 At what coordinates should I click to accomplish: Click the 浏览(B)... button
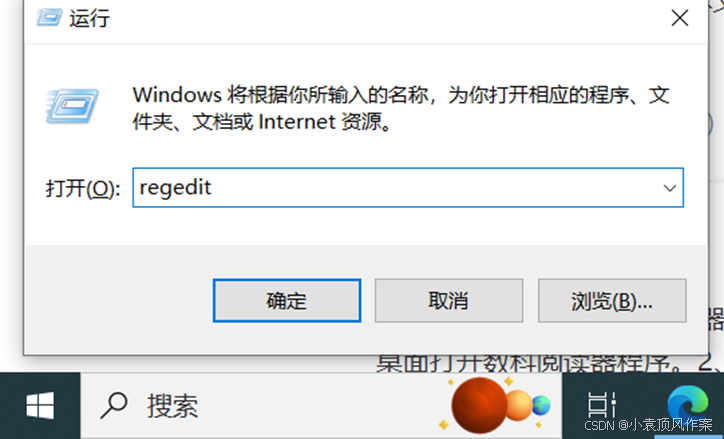click(x=612, y=301)
